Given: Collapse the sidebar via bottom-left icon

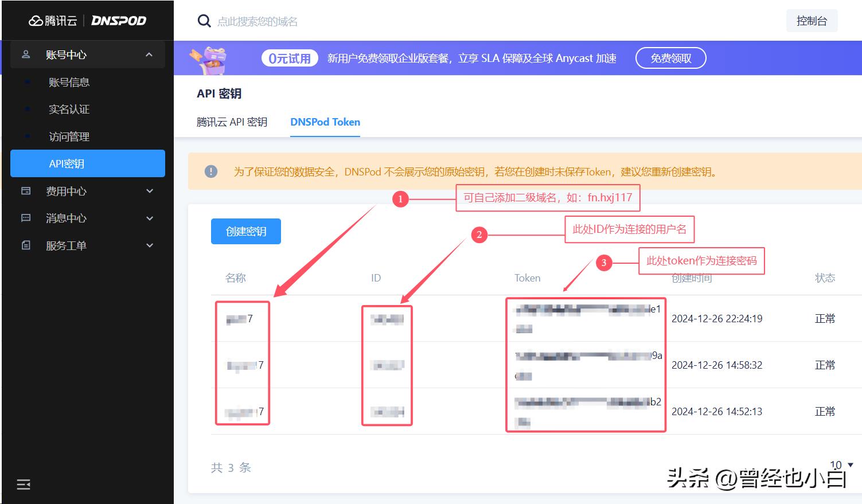Looking at the screenshot, I should (x=23, y=485).
